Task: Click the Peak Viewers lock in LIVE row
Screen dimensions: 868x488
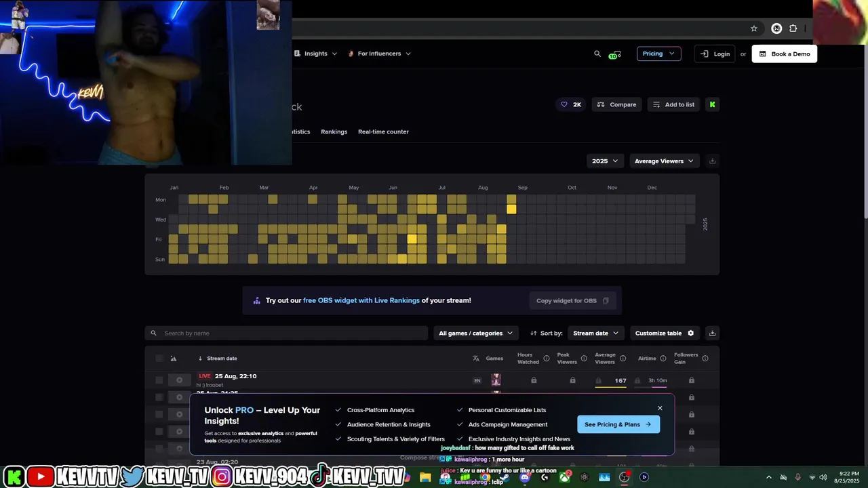Action: [x=572, y=380]
